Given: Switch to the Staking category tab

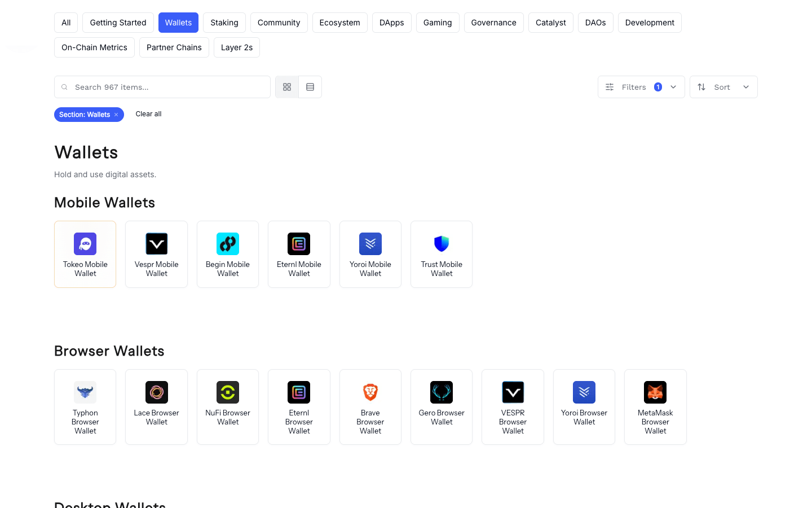Looking at the screenshot, I should click(x=224, y=23).
